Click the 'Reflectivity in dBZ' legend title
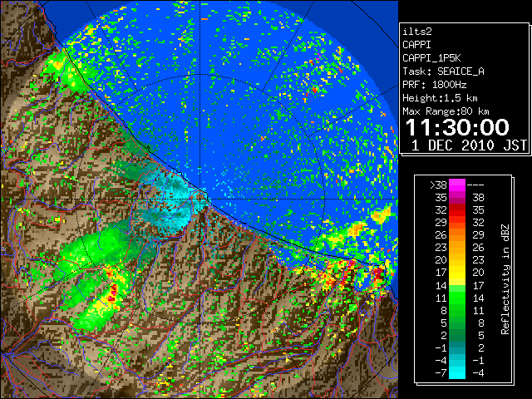532x399 pixels. click(505, 279)
